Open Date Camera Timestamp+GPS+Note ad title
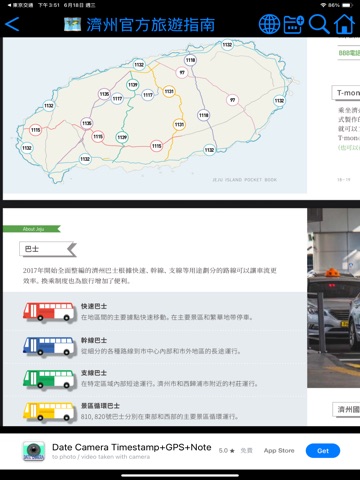 tap(132, 447)
